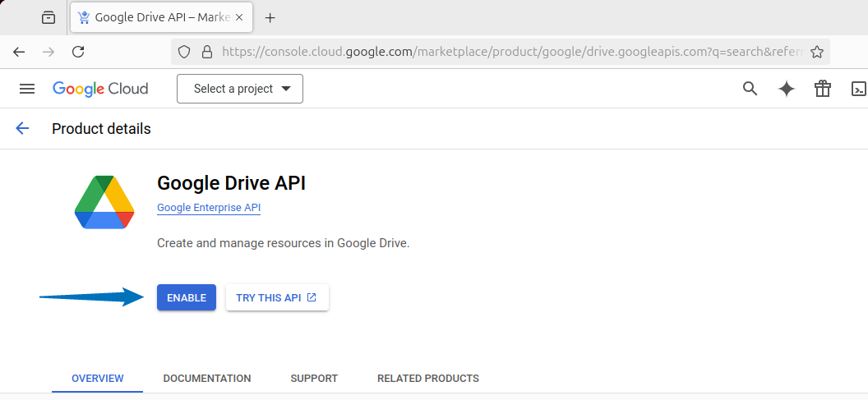Switch to the Support tab
This screenshot has height=400, width=868.
314,379
